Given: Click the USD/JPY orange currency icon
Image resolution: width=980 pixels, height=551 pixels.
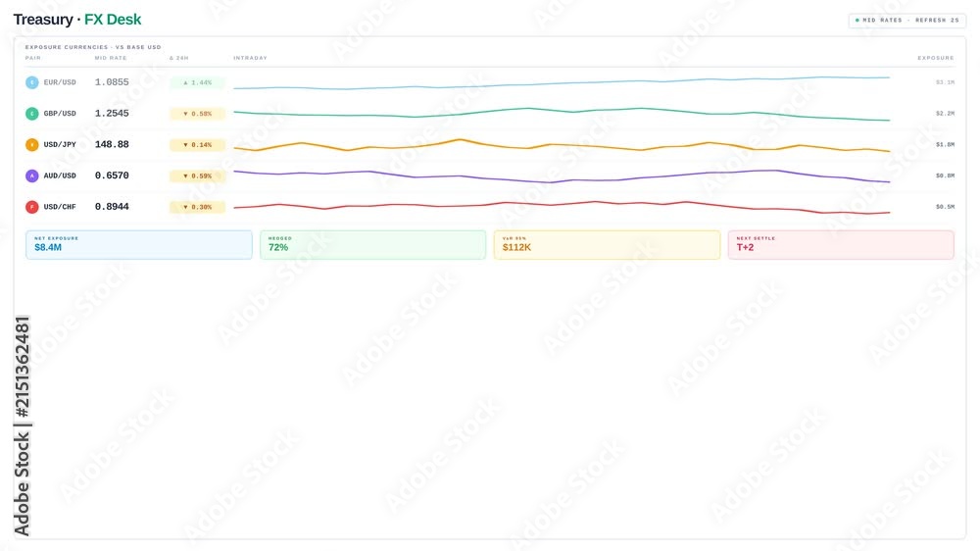Looking at the screenshot, I should click(x=32, y=144).
